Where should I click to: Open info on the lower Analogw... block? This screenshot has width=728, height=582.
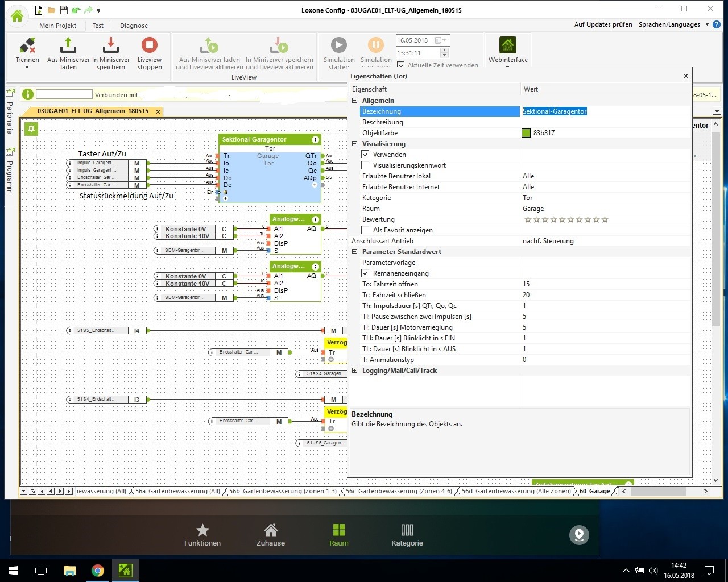coord(315,266)
